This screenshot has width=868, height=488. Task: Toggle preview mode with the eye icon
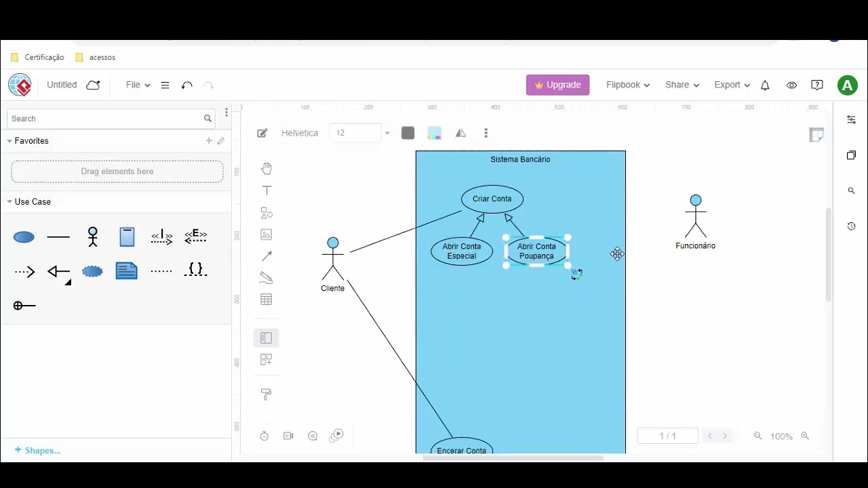pyautogui.click(x=791, y=85)
